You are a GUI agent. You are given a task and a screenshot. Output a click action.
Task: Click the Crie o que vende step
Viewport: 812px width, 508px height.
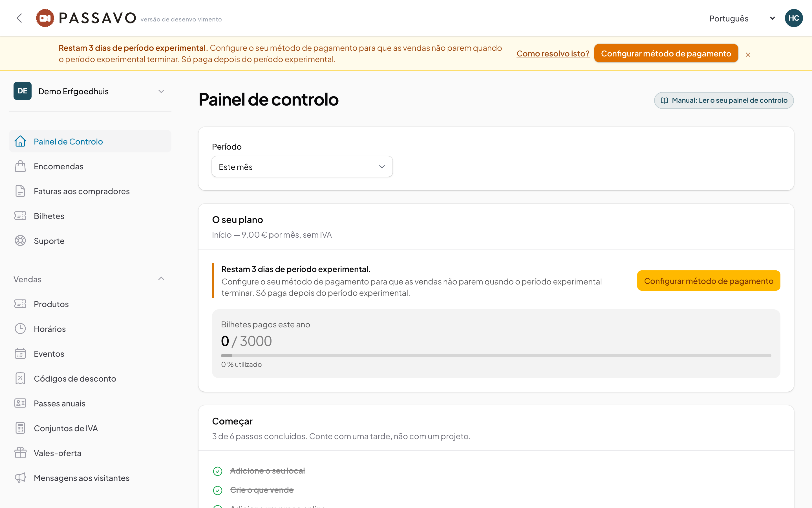click(262, 490)
